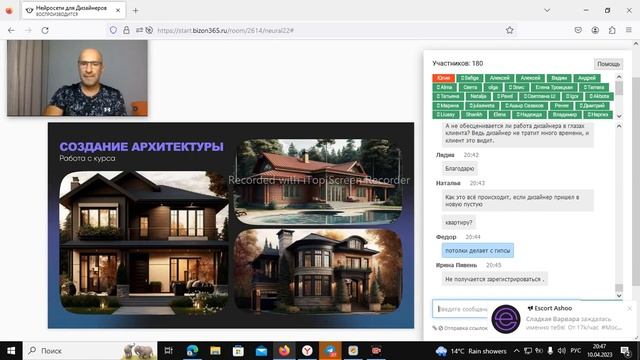Open Telegram from the taskbar
Viewport: 640px width, 360px height.
pyautogui.click(x=330, y=351)
